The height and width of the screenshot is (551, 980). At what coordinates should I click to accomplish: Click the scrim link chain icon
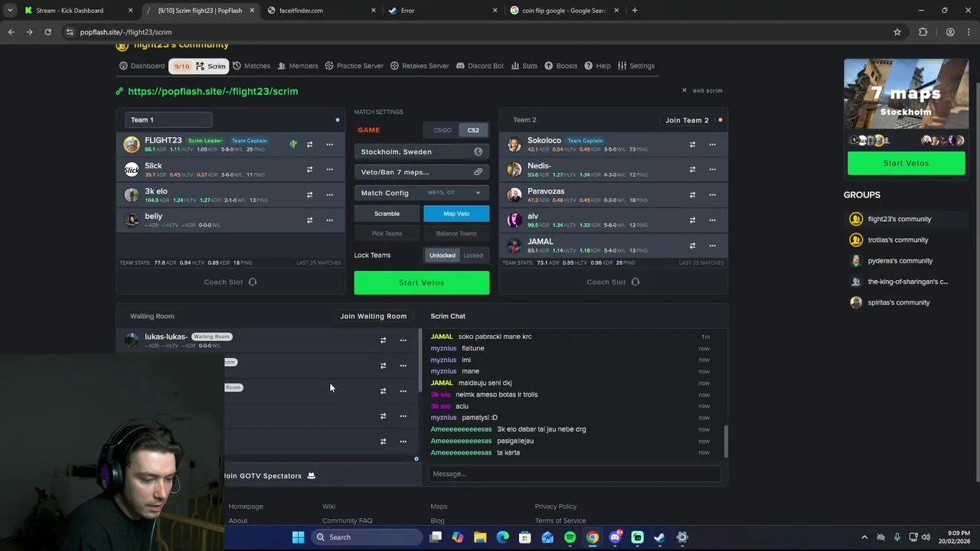[x=119, y=91]
